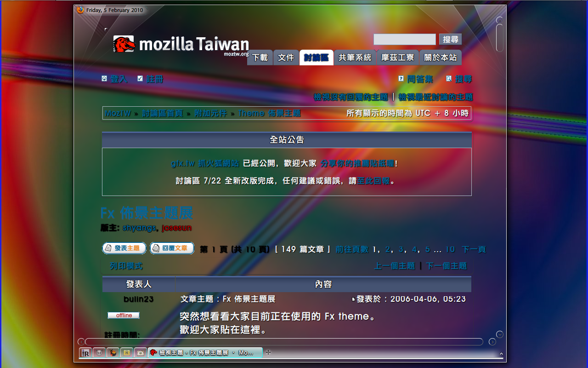
Task: Click the 發表主題 new topic button
Action: (124, 248)
